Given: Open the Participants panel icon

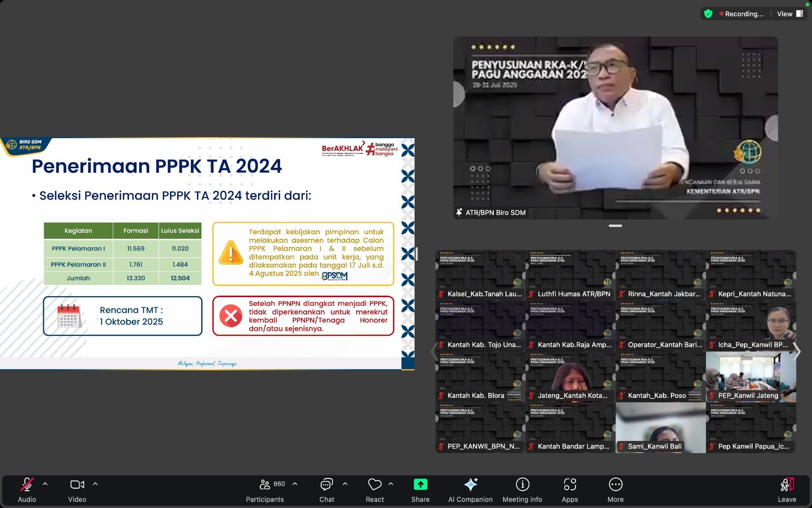Looking at the screenshot, I should click(x=265, y=485).
